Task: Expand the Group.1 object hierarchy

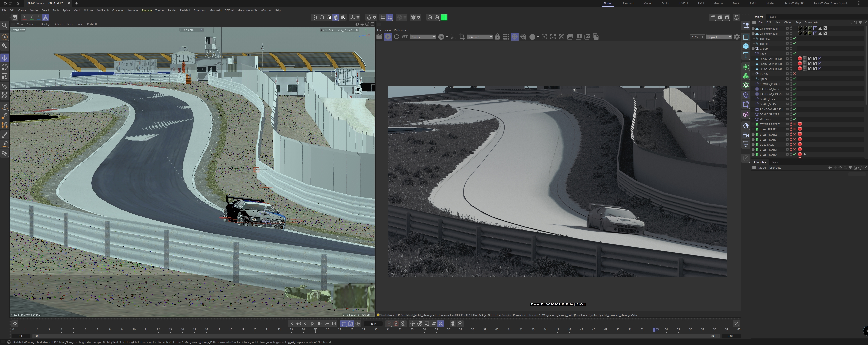Action: pos(753,48)
